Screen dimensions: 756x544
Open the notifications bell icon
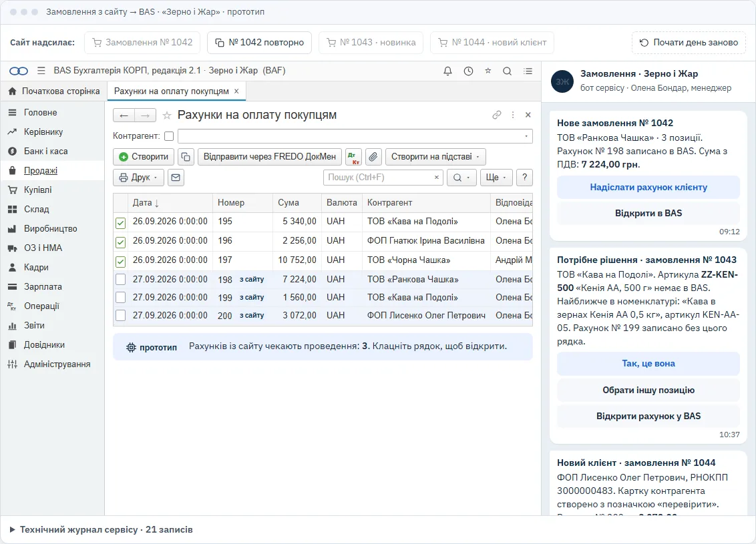point(447,71)
